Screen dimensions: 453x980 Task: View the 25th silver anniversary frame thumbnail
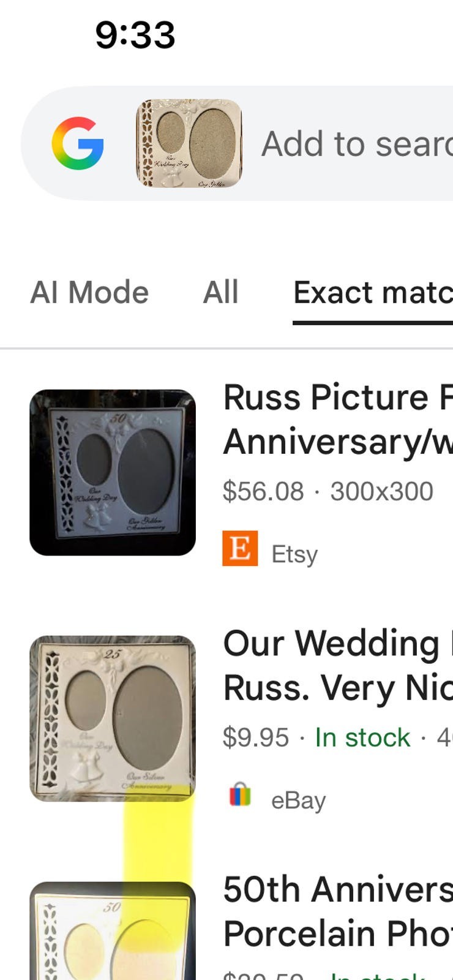[113, 718]
